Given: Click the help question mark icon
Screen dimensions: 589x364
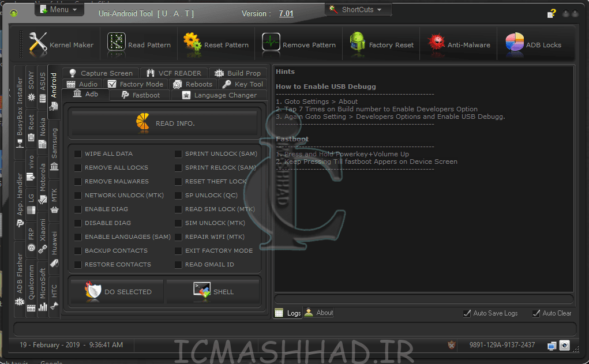Looking at the screenshot, I should pos(552,13).
